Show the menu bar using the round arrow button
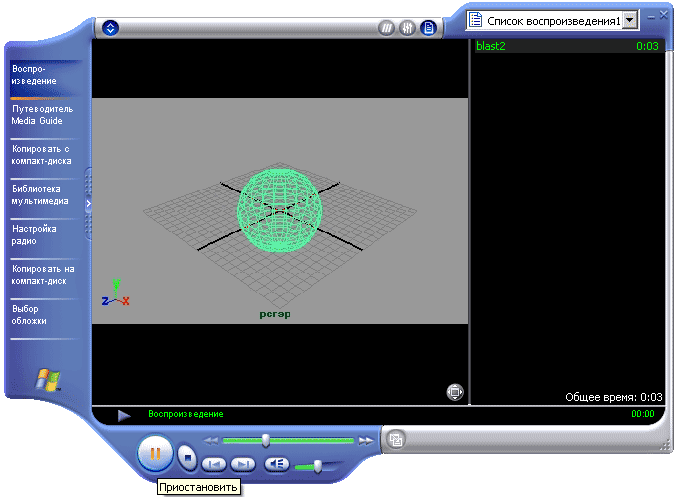Viewport: 678px width, 497px height. click(x=110, y=27)
